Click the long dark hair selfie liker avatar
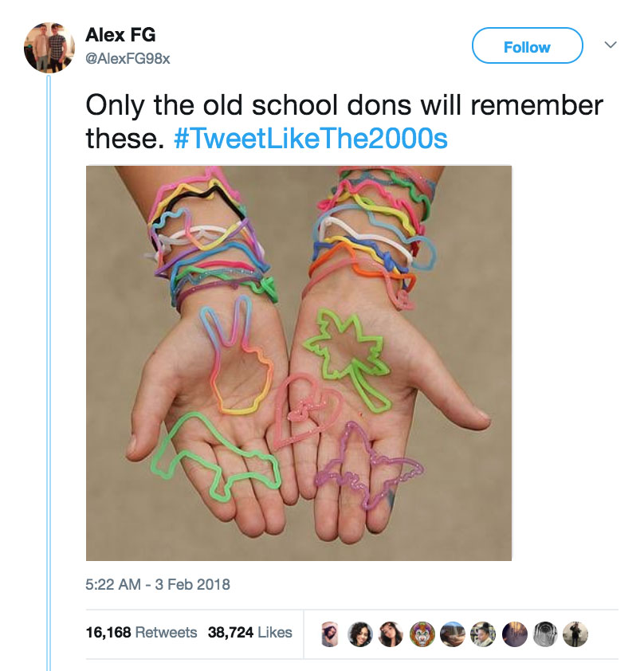This screenshot has width=644, height=671. coord(391,634)
